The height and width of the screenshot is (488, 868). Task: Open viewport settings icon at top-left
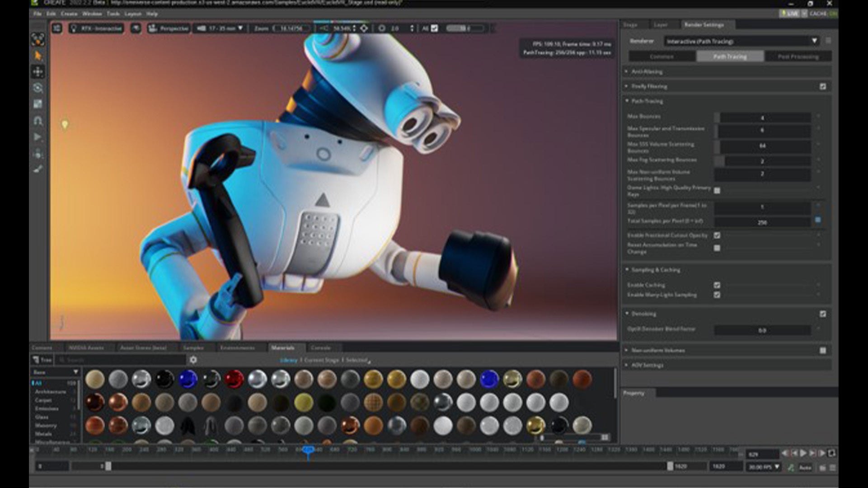click(x=57, y=28)
